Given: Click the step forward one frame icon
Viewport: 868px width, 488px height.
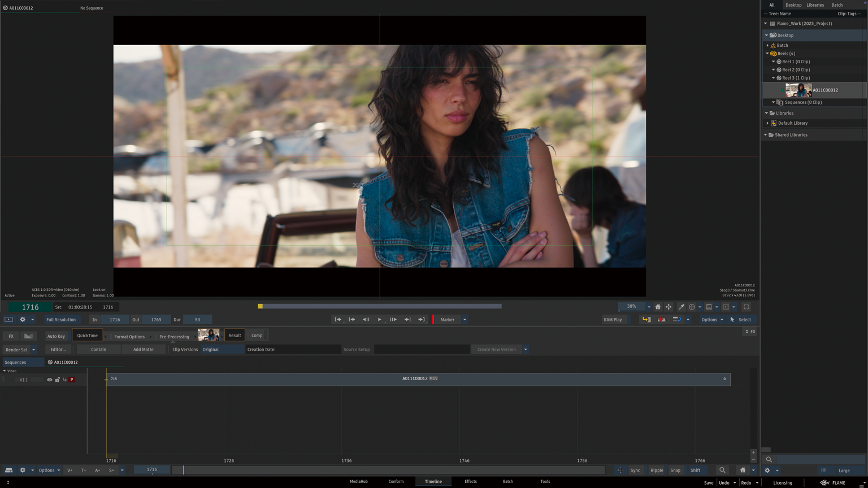Looking at the screenshot, I should coord(393,320).
